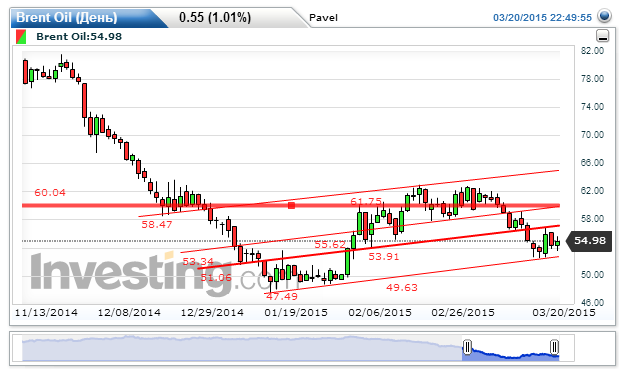Click the 60.04 resistance level label

point(50,192)
